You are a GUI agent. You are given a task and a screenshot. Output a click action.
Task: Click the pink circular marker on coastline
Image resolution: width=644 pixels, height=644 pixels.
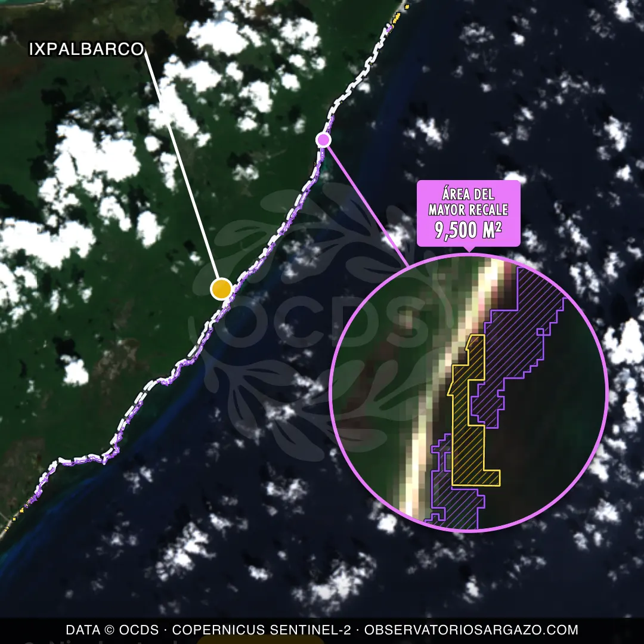[x=324, y=140]
